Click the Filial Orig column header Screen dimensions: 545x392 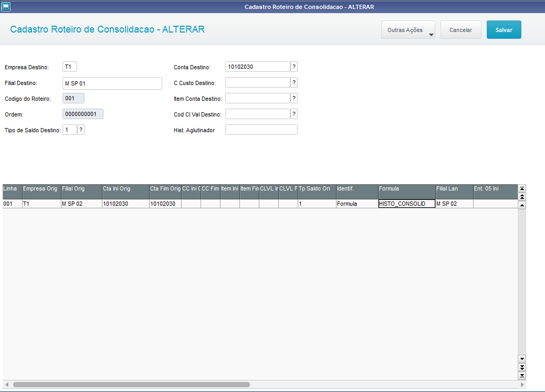click(x=82, y=192)
